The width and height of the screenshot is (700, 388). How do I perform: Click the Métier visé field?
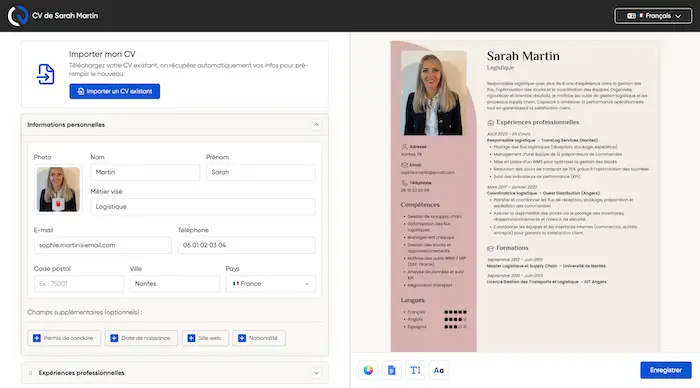(x=203, y=207)
